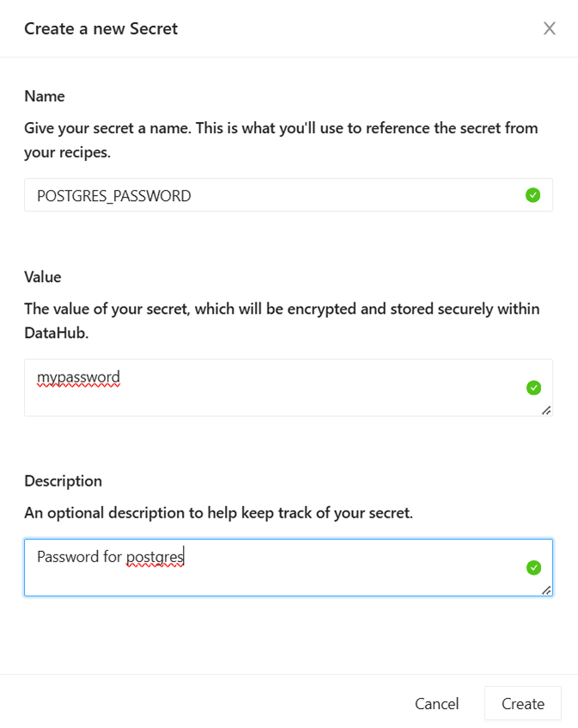Screen dimensions: 578x728
Task: Click the Name field label
Action: [45, 96]
